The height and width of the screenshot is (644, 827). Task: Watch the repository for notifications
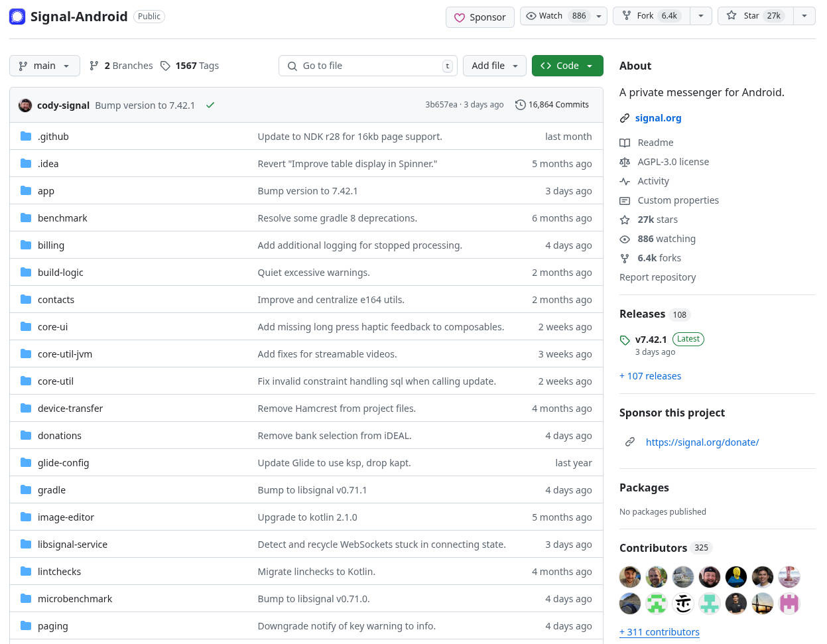[x=555, y=16]
